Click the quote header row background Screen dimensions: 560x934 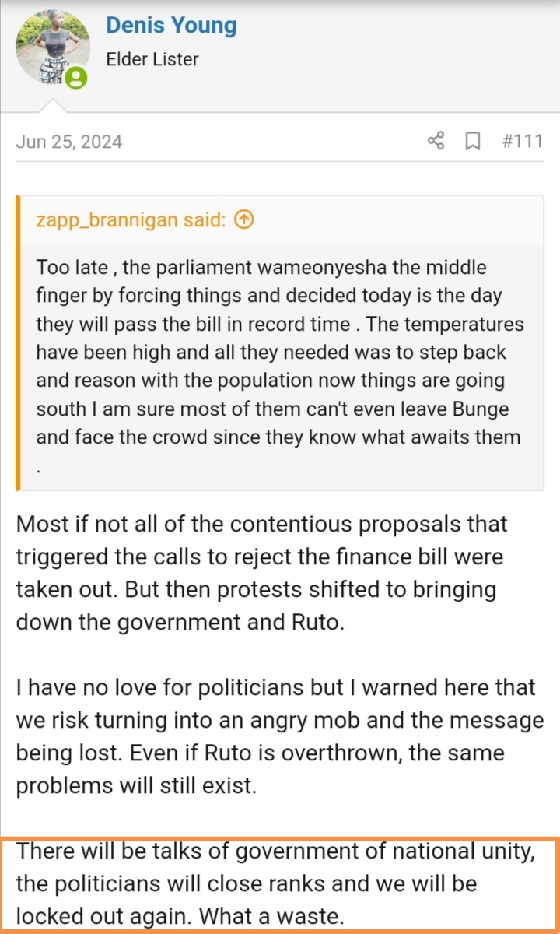coord(389,220)
